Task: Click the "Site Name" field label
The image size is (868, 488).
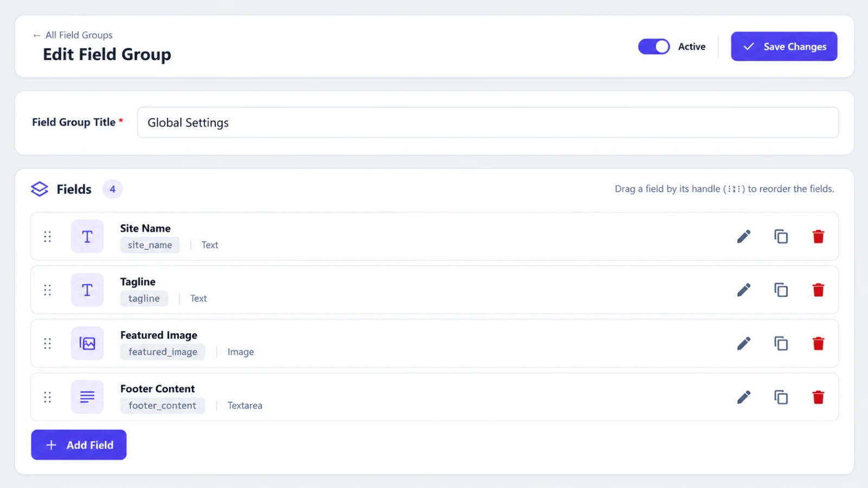Action: pyautogui.click(x=145, y=228)
